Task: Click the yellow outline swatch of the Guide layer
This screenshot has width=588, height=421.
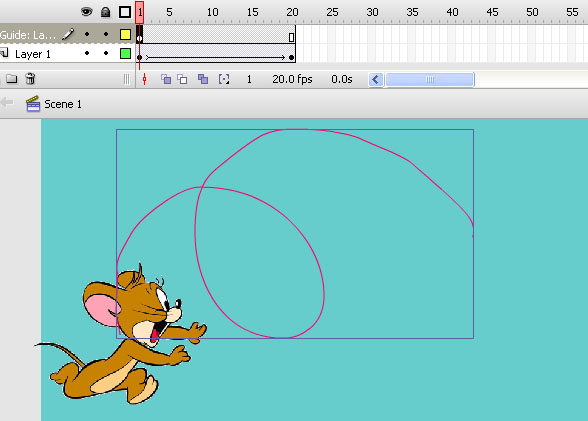Action: 125,34
